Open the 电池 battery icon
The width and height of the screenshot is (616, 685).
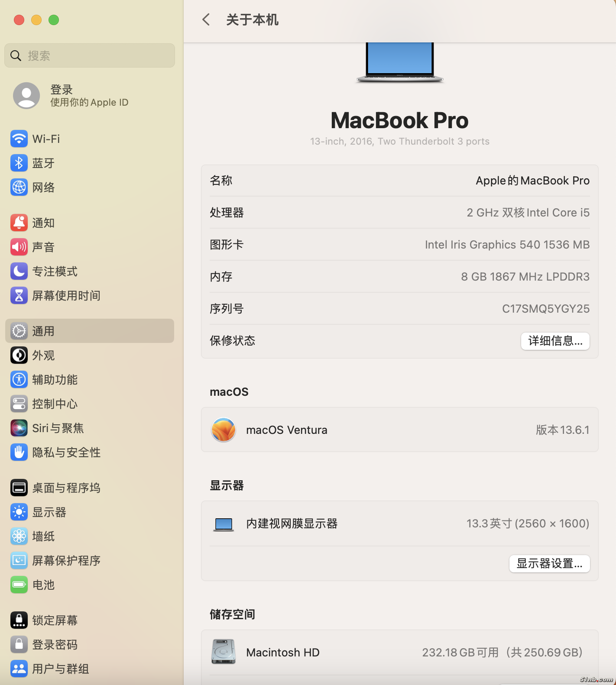pyautogui.click(x=19, y=585)
